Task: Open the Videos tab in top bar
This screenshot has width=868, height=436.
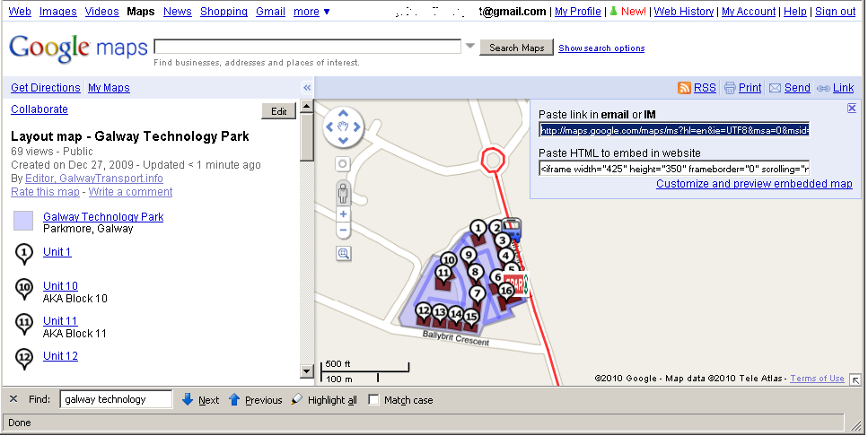Action: (101, 11)
